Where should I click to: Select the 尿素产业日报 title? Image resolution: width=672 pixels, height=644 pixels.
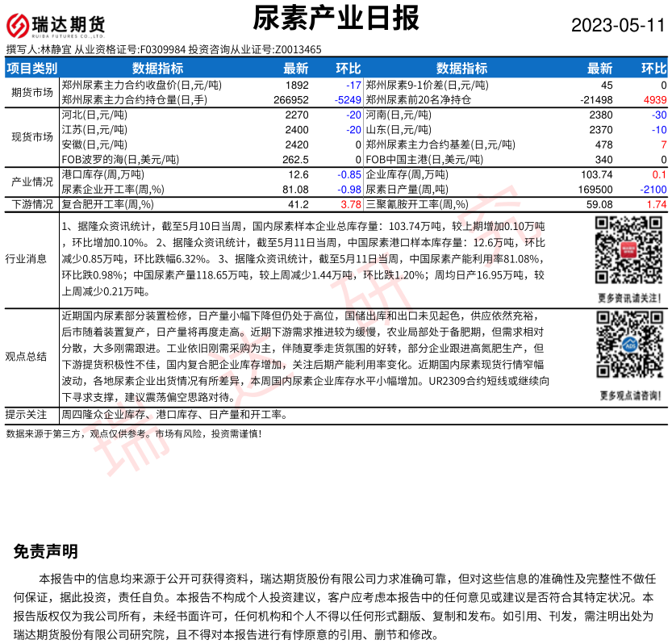[336, 18]
